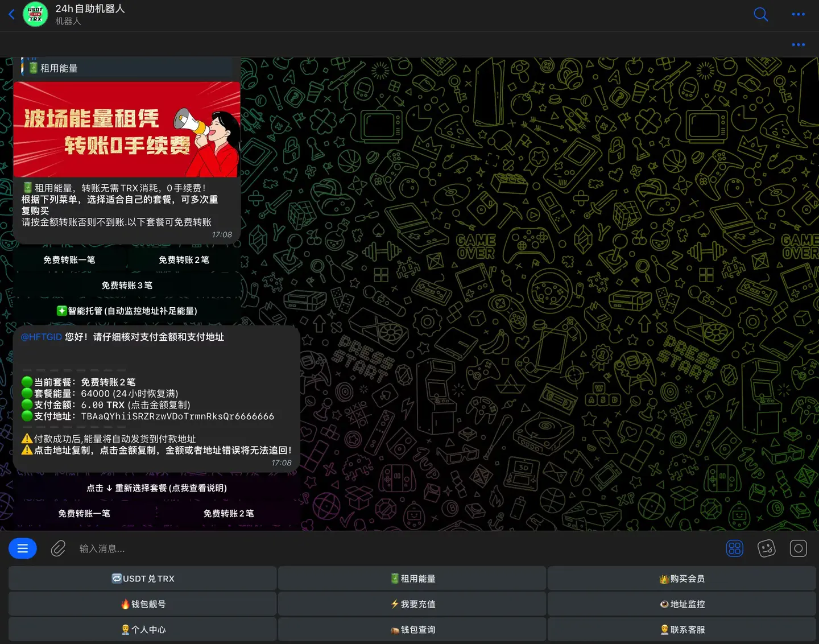View the USDT TRX bot avatar
The width and height of the screenshot is (819, 644).
click(35, 14)
